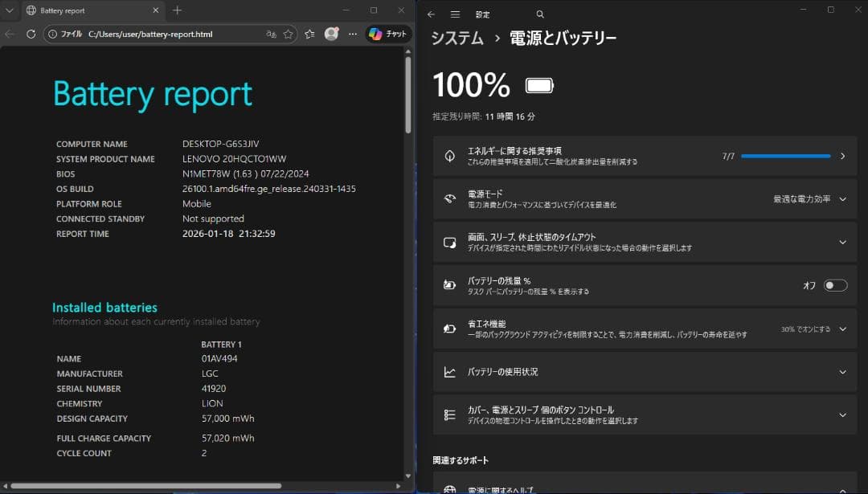Viewport: 868px width, 494px height.
Task: Click the translate icon in the address bar
Action: click(272, 34)
